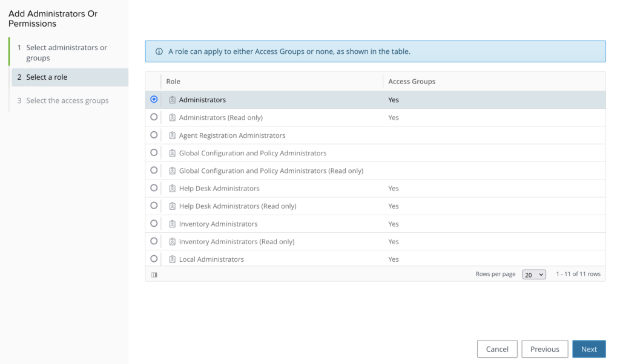Open the Rows per page dropdown
The height and width of the screenshot is (364, 620).
pyautogui.click(x=533, y=275)
